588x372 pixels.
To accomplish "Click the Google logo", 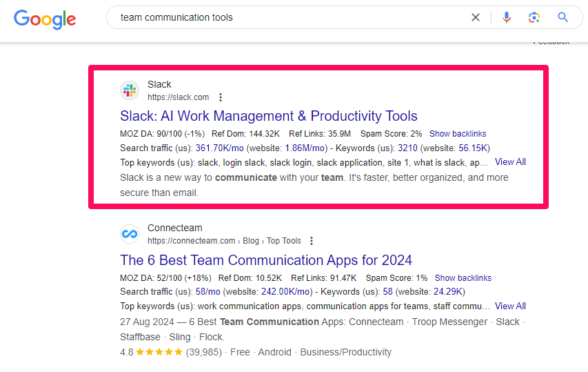I will tap(45, 19).
